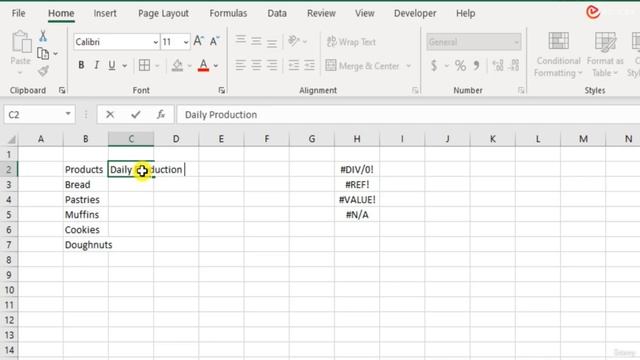Click Top Align icon
This screenshot has width=640, height=360.
240,40
